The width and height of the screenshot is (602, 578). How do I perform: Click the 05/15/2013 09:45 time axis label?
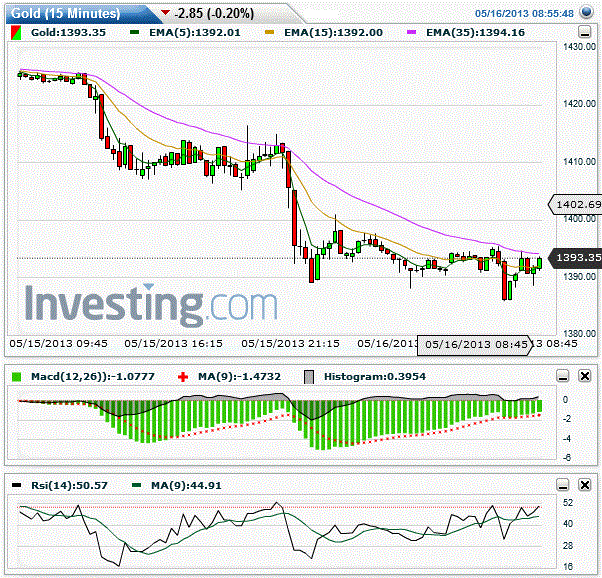pyautogui.click(x=58, y=343)
